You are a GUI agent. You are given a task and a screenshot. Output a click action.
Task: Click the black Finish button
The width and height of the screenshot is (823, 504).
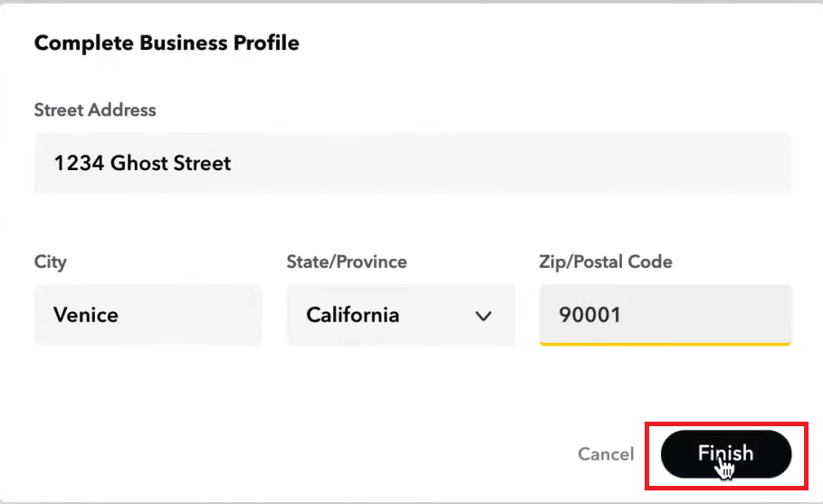726,453
